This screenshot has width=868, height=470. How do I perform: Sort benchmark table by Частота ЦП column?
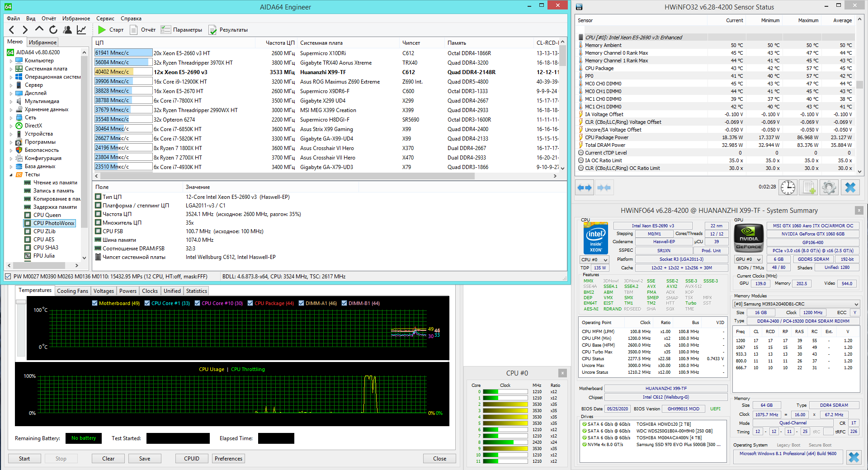(x=280, y=43)
